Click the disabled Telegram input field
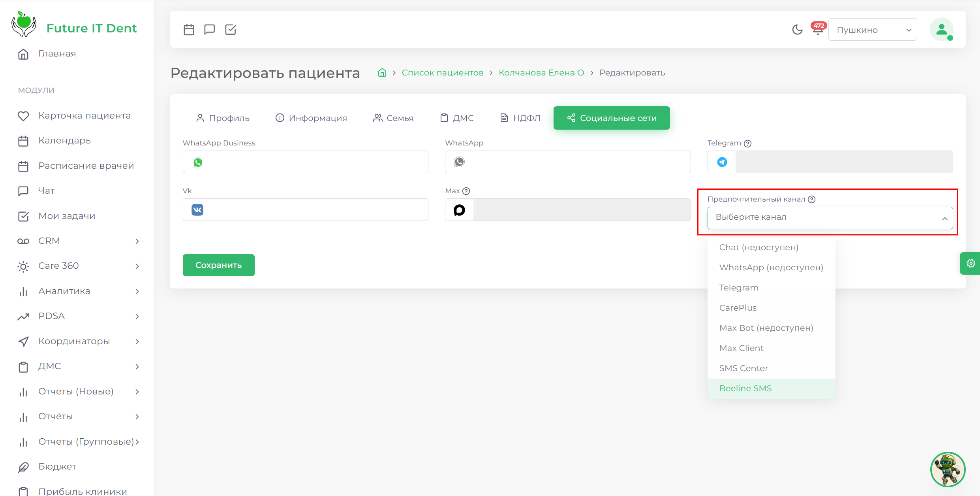This screenshot has width=980, height=496. point(844,162)
